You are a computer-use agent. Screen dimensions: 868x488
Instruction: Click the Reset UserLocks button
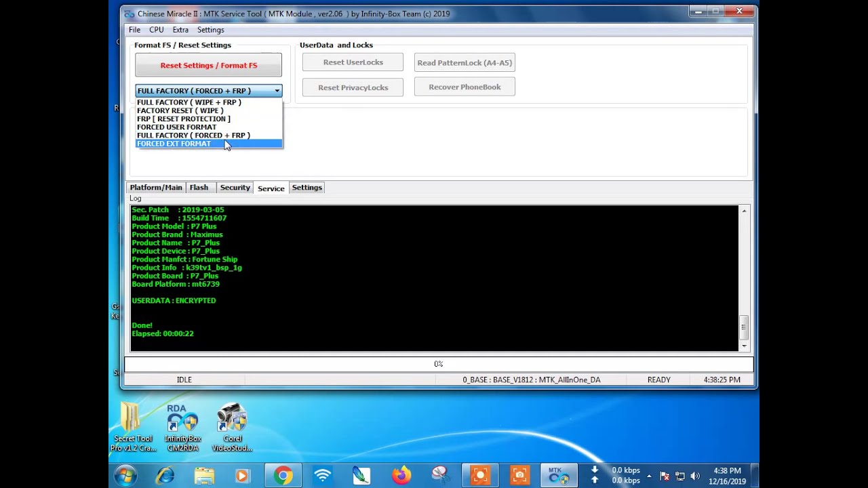[x=353, y=62]
